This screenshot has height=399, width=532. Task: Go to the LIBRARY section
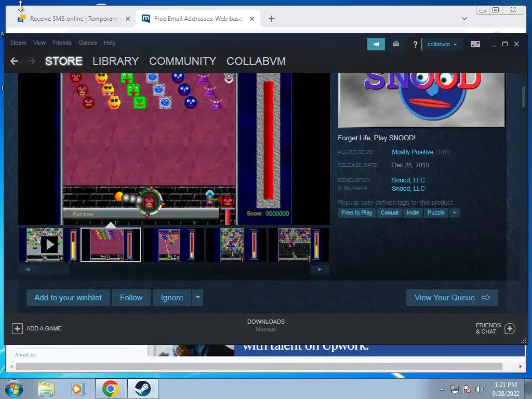click(x=115, y=61)
